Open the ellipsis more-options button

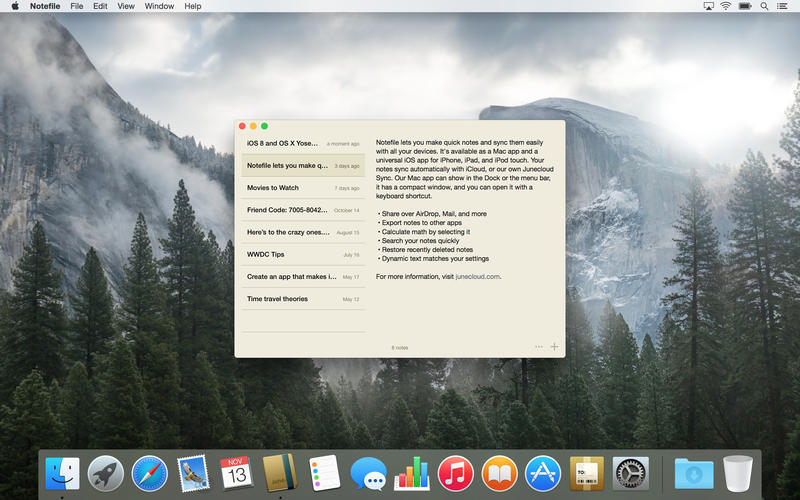(x=539, y=347)
